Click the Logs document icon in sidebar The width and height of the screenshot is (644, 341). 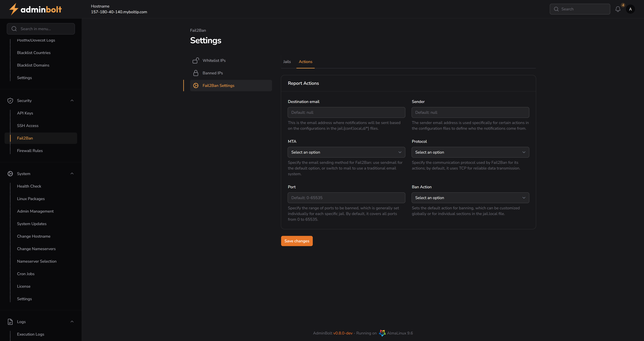(x=10, y=322)
